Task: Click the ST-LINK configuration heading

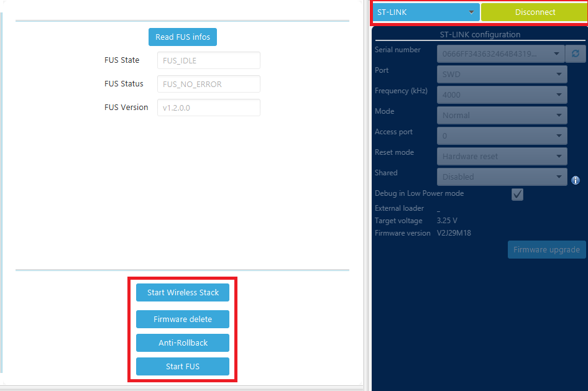Action: click(x=480, y=34)
